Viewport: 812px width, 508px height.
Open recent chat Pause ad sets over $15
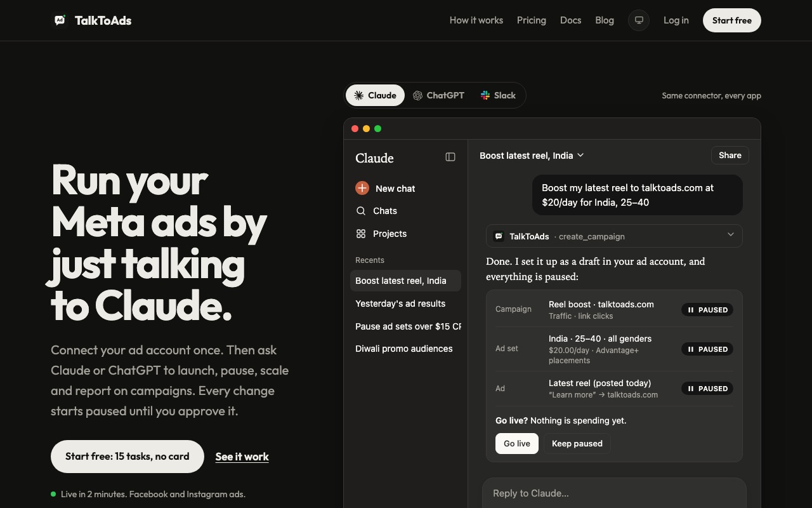click(406, 326)
